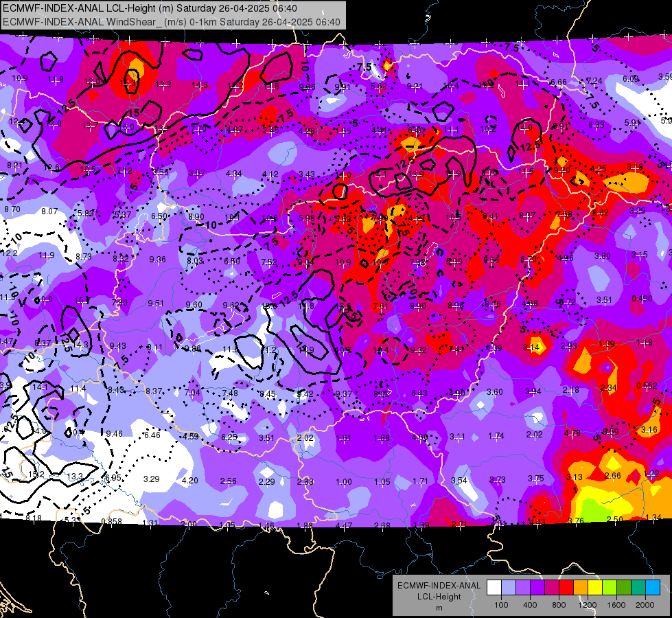Click the grid value 7.52
The width and height of the screenshot is (672, 618).
click(x=269, y=262)
